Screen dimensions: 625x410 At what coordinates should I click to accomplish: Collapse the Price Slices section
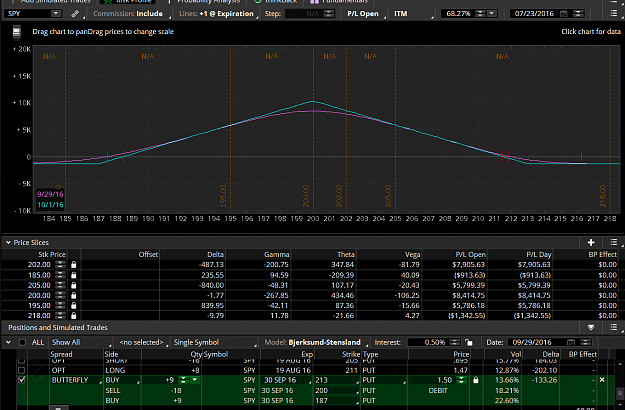(x=8, y=242)
